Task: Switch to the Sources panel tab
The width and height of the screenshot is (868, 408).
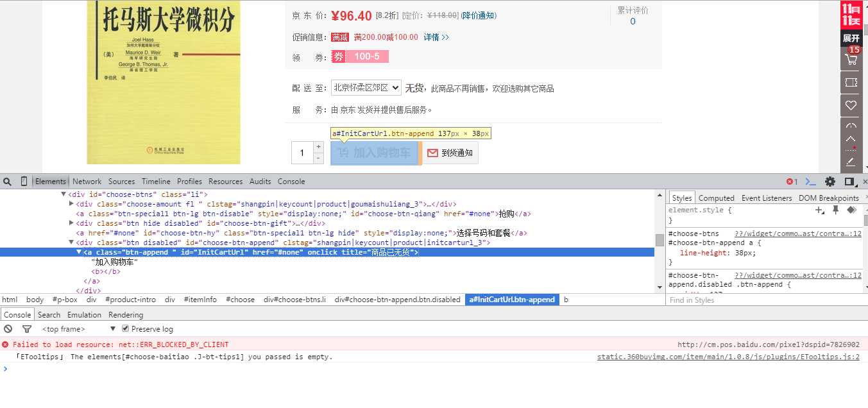Action: (121, 182)
